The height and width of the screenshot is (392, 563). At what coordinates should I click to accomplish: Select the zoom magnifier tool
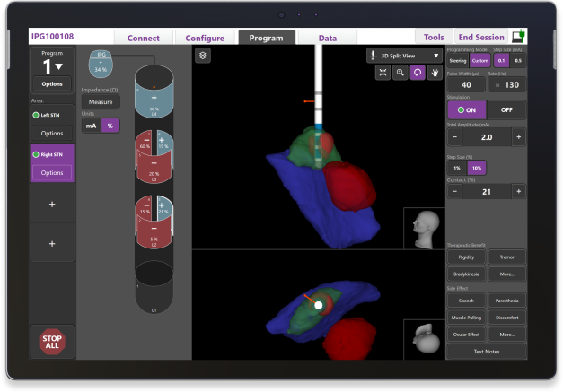point(400,74)
